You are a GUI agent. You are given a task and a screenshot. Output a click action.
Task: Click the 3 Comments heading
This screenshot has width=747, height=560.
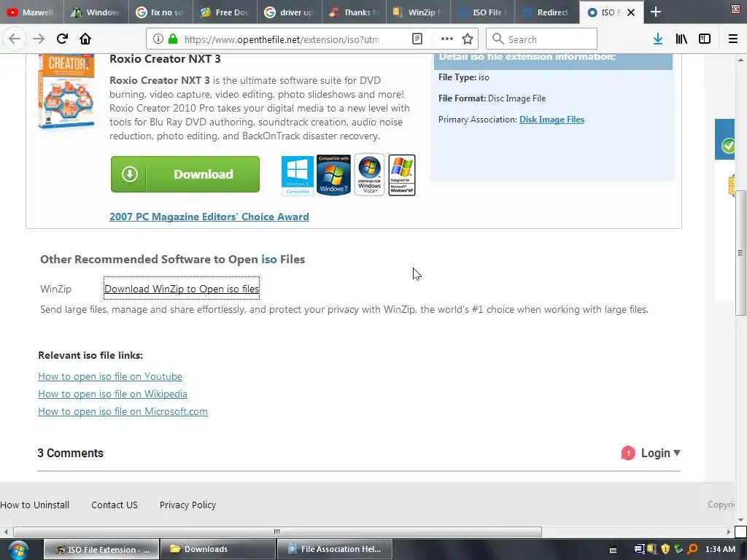click(x=71, y=453)
